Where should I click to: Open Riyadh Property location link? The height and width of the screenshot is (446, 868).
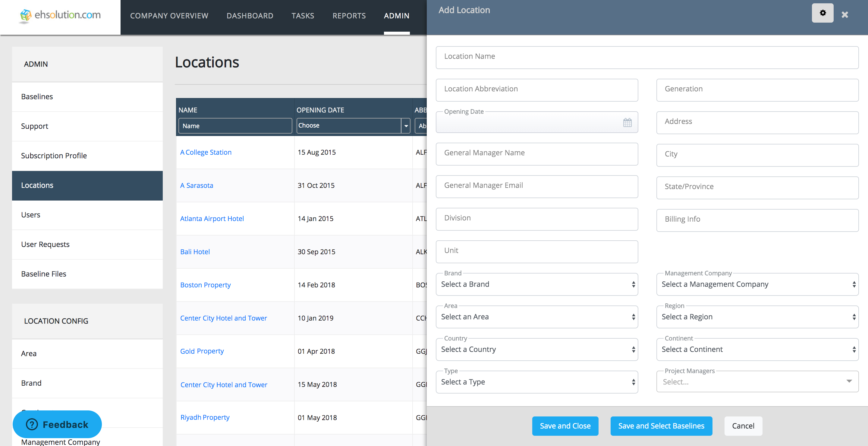point(205,418)
